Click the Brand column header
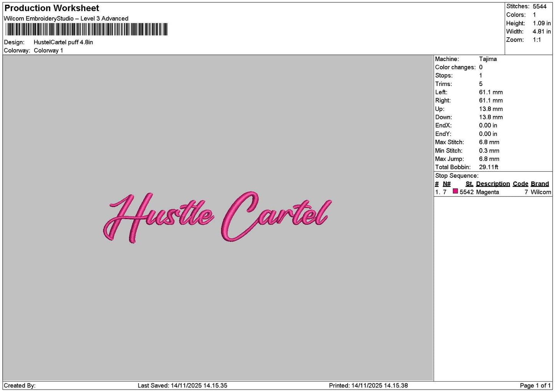This screenshot has width=555, height=392. coord(540,184)
